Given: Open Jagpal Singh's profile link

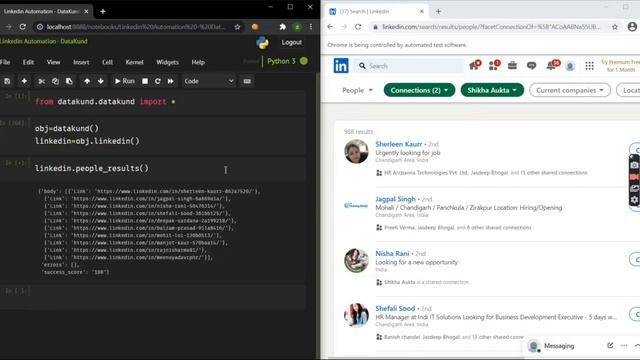Looking at the screenshot, I should click(396, 199).
